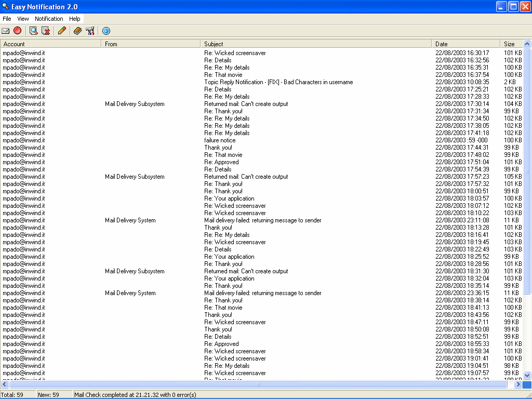Screen dimensions: 532x399
Task: Select 'Returned mail' message dated 17:30:14
Action: click(x=262, y=104)
